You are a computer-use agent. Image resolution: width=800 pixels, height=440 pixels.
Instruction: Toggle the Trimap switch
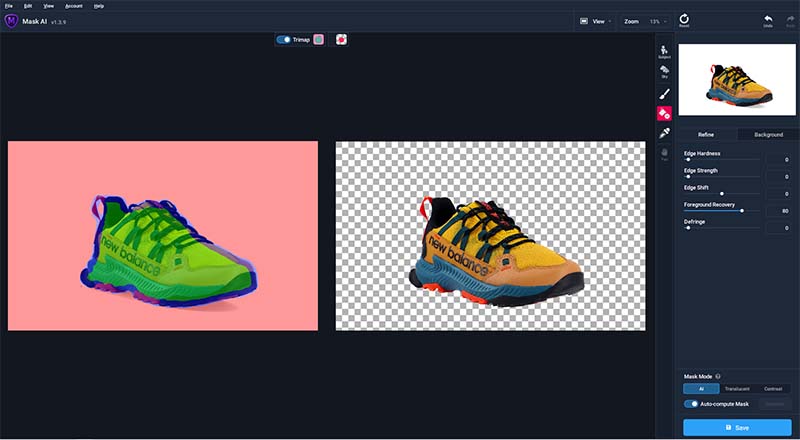tap(283, 39)
